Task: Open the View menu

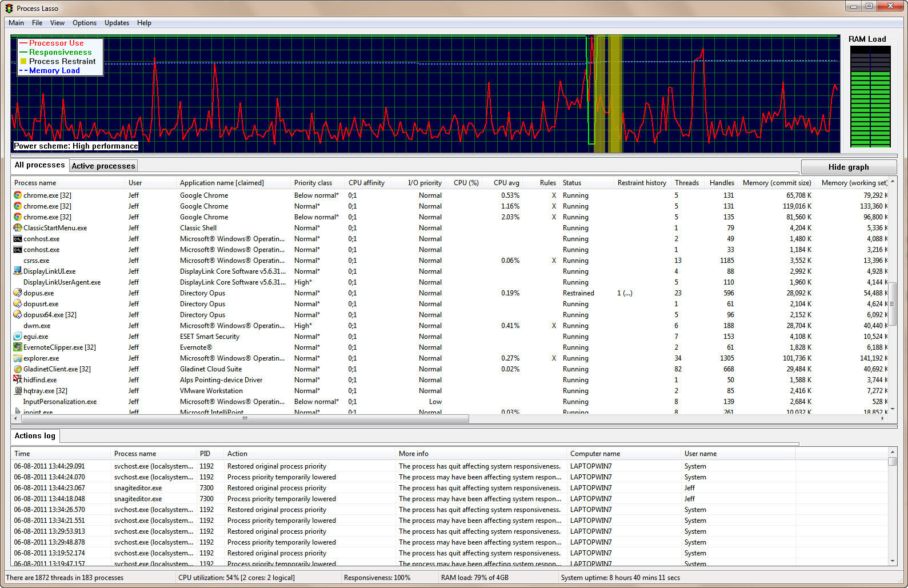Action: pos(57,23)
